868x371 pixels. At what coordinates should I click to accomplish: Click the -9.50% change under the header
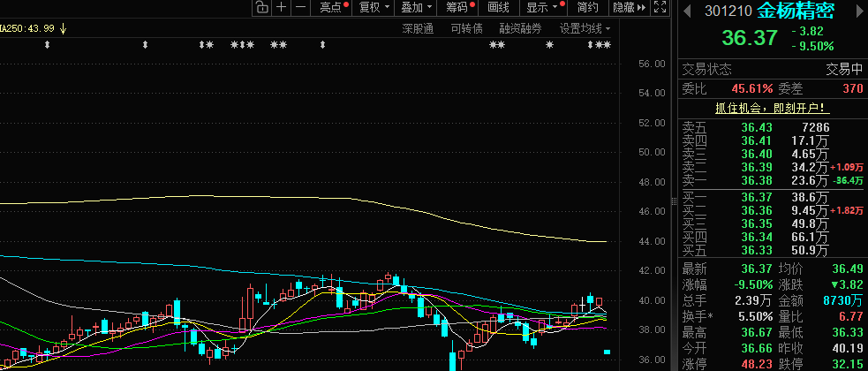point(812,47)
